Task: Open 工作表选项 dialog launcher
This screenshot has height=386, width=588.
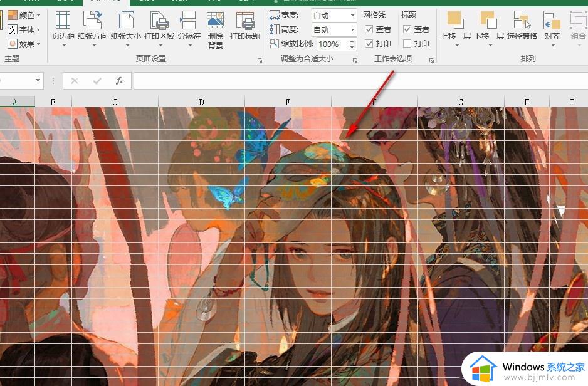Action: point(431,60)
